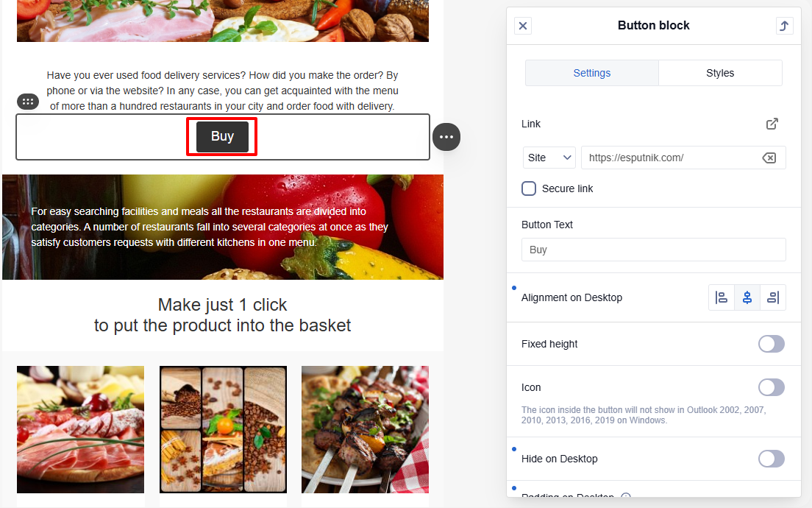812x508 pixels.
Task: Toggle the Icon switch
Action: pyautogui.click(x=771, y=387)
